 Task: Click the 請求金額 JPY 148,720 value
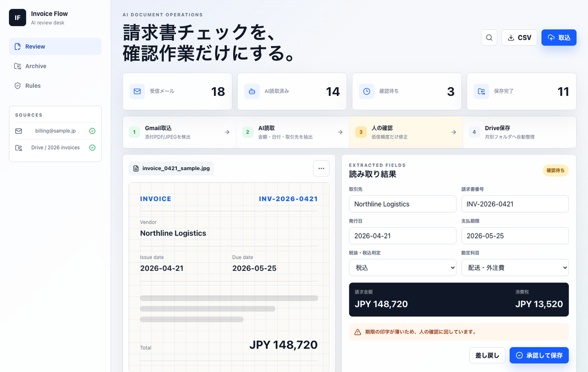(x=381, y=304)
